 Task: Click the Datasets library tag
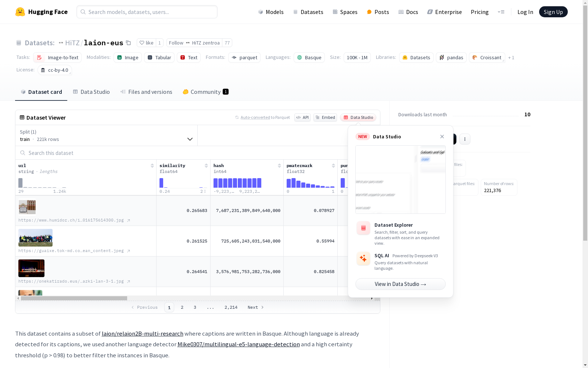[x=416, y=57]
